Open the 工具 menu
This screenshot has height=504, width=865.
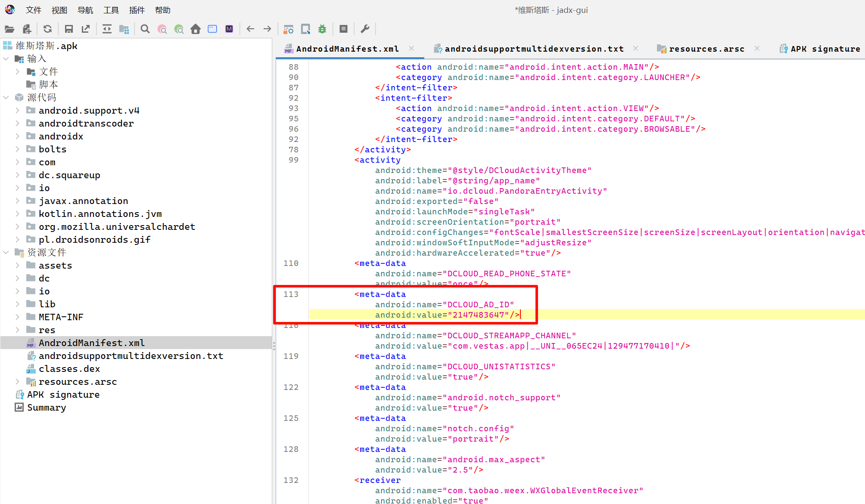coord(111,10)
